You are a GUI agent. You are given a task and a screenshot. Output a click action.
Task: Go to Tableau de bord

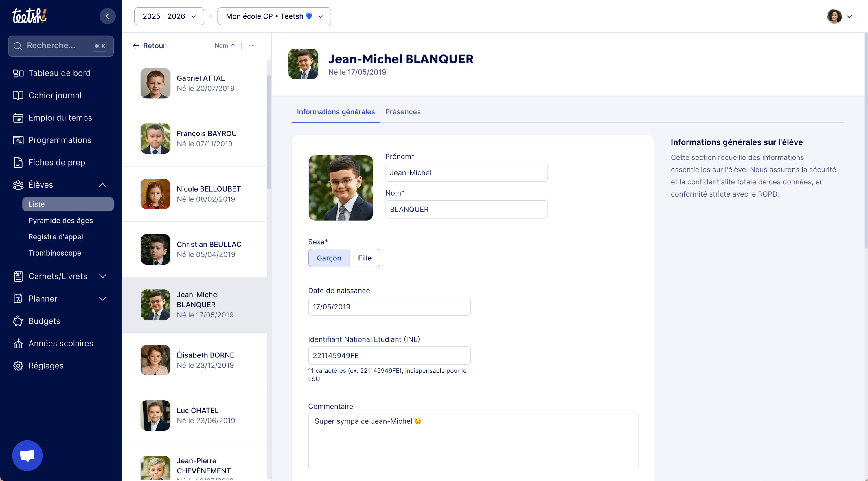(59, 73)
